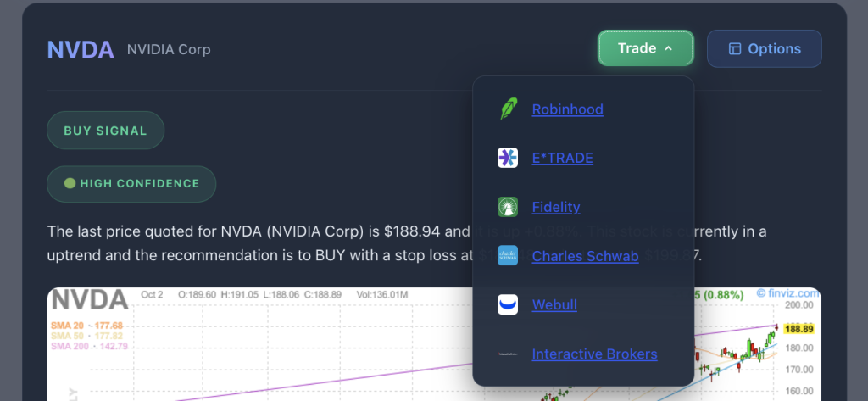
Task: Click the Webull logo icon
Action: tap(508, 305)
